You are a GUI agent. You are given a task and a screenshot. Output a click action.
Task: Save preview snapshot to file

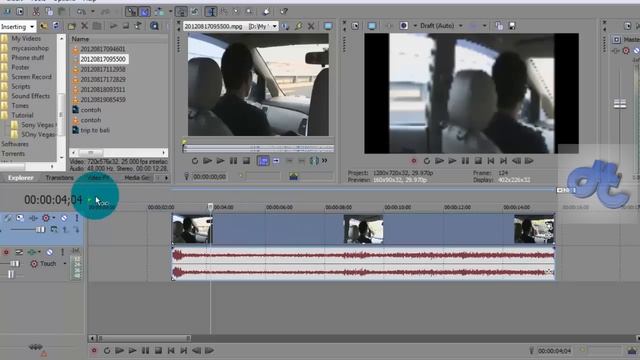click(x=512, y=26)
